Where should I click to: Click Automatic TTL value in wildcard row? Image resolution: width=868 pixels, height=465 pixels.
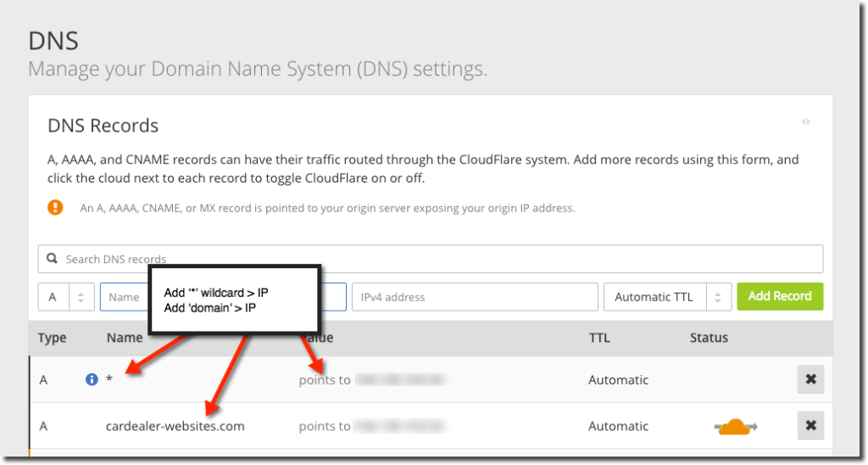(618, 379)
